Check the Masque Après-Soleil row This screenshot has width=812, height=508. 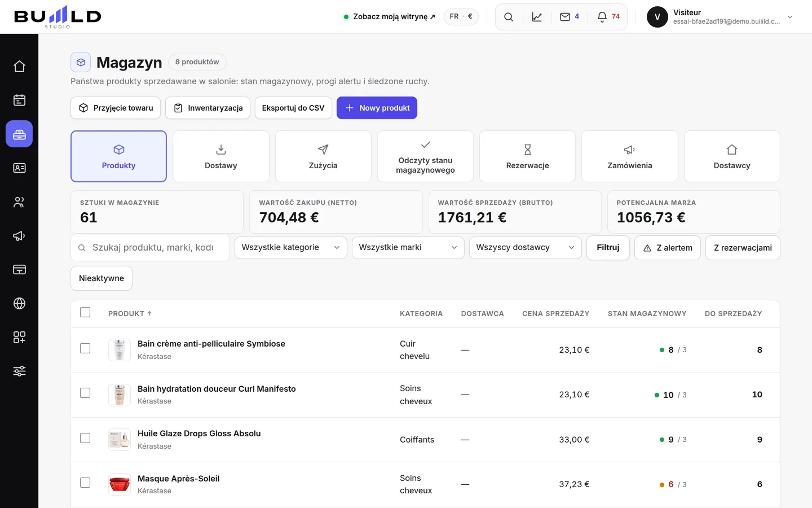[85, 483]
